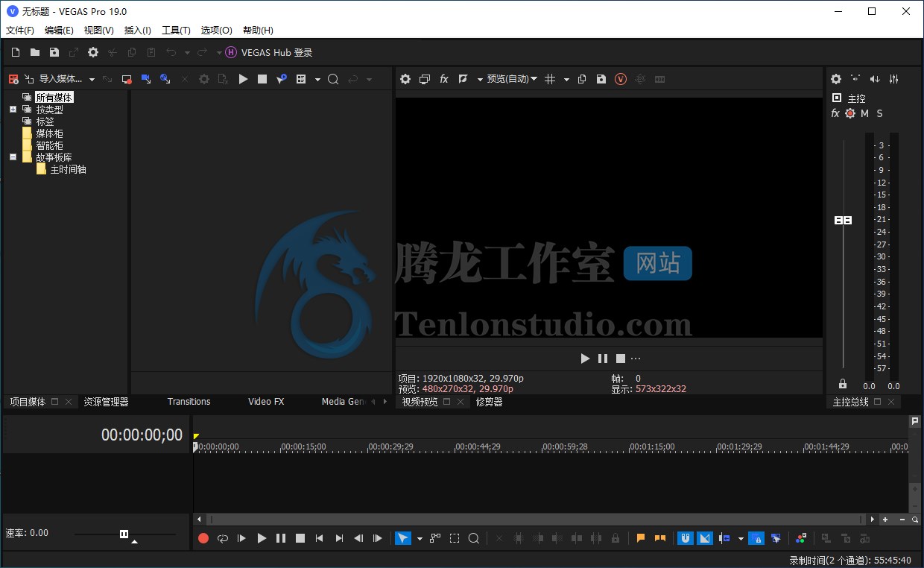Image resolution: width=924 pixels, height=568 pixels.
Task: Play the timeline from transport bar
Action: (262, 538)
